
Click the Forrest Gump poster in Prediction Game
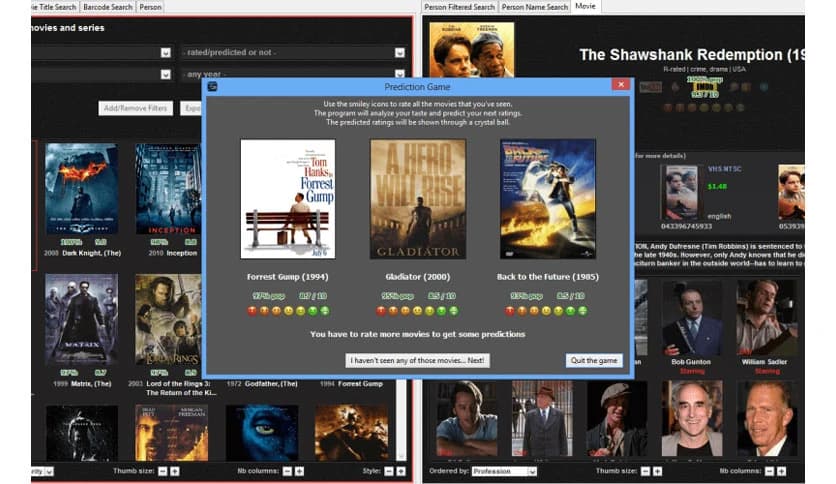point(288,199)
